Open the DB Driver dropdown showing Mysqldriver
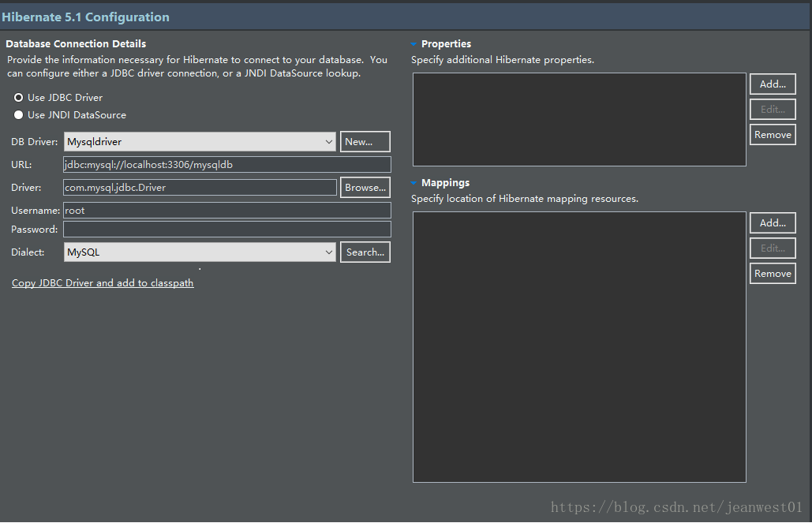 (x=200, y=142)
